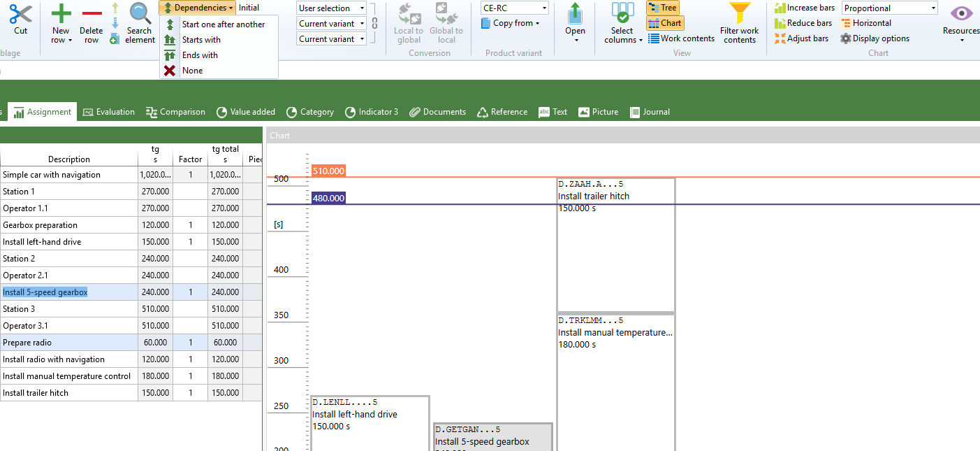Toggle the Tree view button
Screen dimensions: 980x451
pos(662,8)
